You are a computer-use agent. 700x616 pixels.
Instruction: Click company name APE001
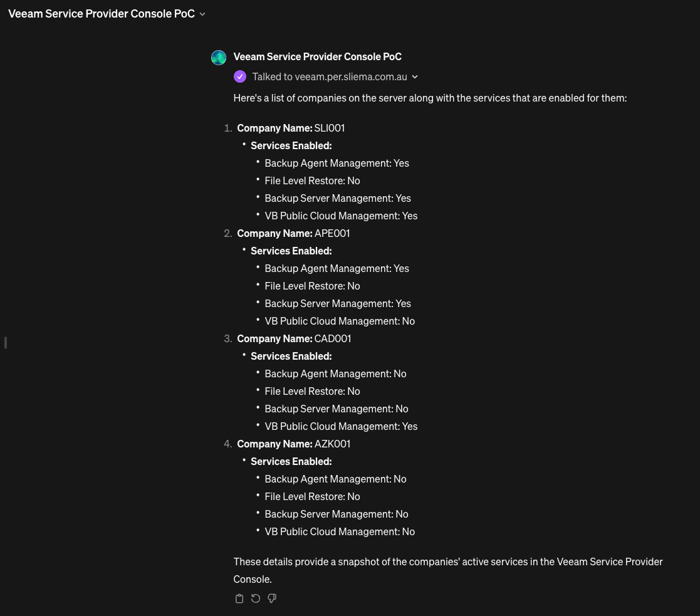[x=332, y=233]
